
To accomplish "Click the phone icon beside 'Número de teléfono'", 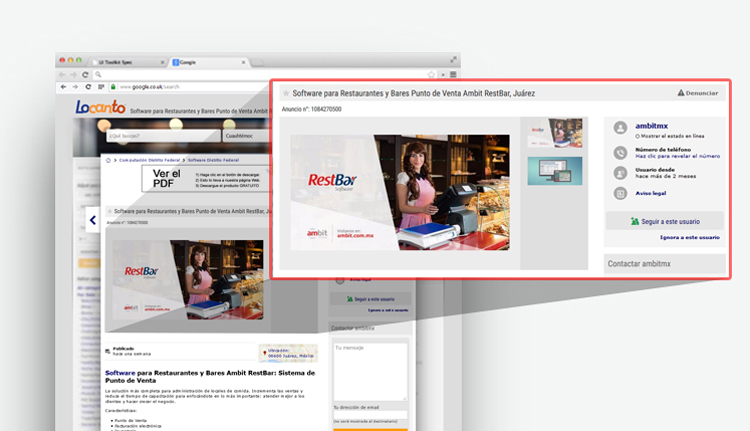I will coord(620,153).
